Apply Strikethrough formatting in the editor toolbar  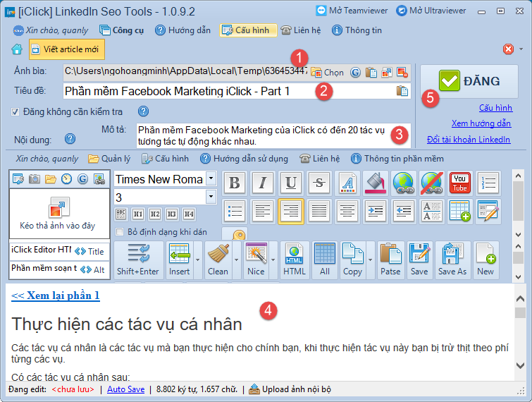(319, 183)
